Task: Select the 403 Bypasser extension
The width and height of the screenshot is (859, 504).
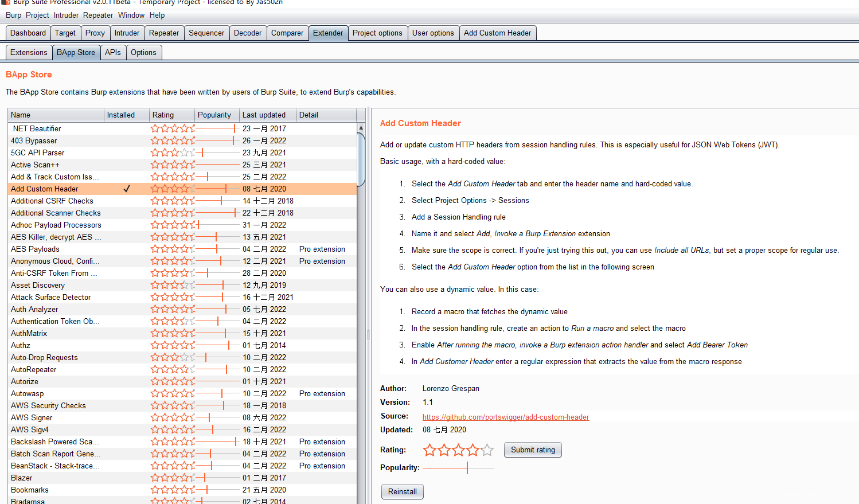Action: click(x=182, y=140)
